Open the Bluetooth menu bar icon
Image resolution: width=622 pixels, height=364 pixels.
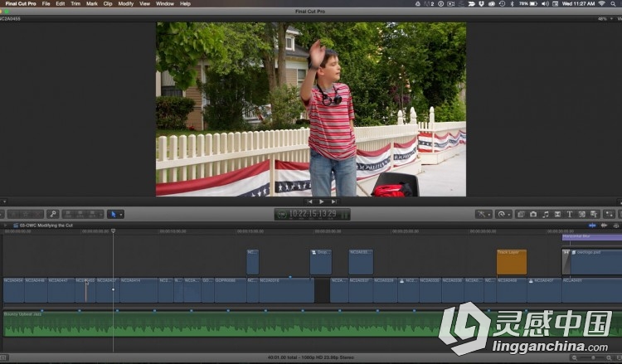512,3
